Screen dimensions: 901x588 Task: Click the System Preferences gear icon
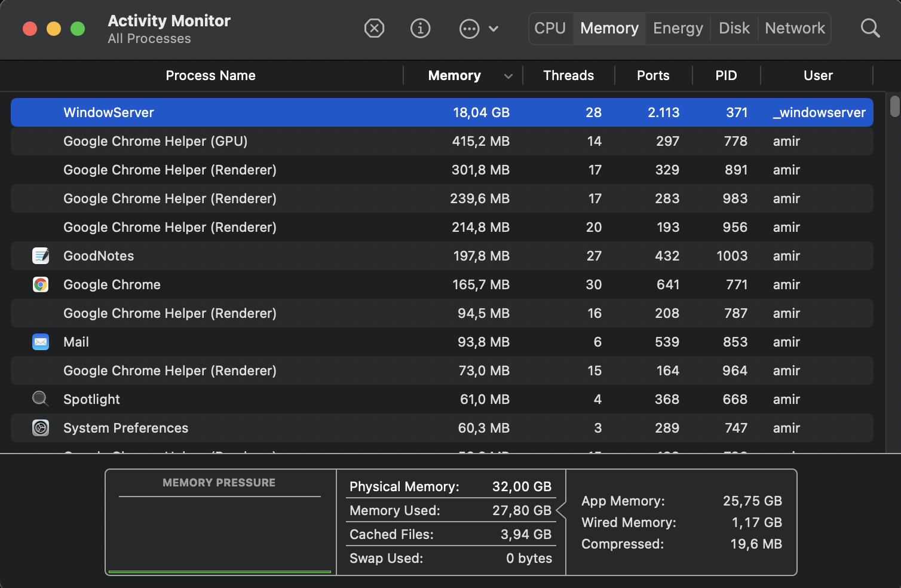tap(41, 428)
